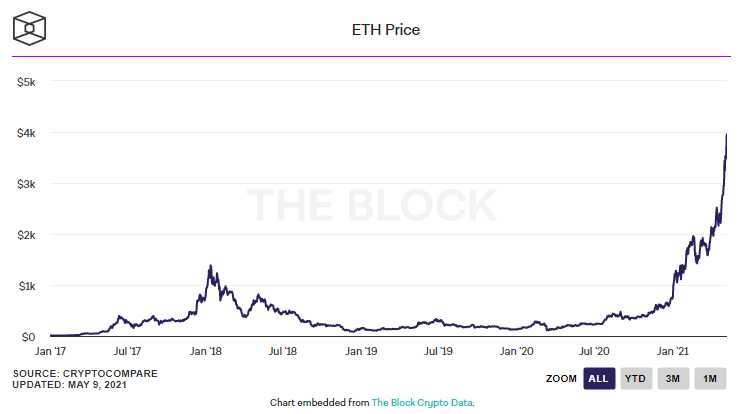Click the $5k y-axis label
The height and width of the screenshot is (414, 742).
25,82
